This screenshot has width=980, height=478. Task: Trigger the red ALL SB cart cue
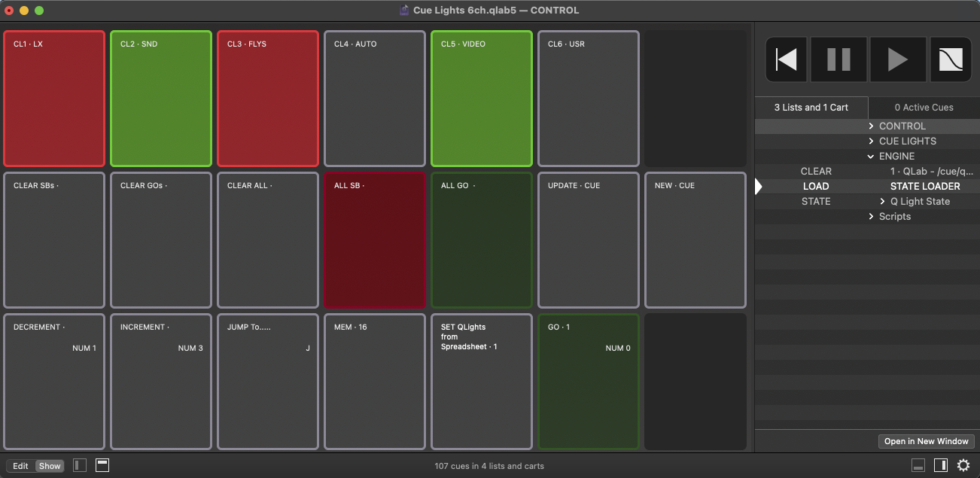pos(375,240)
